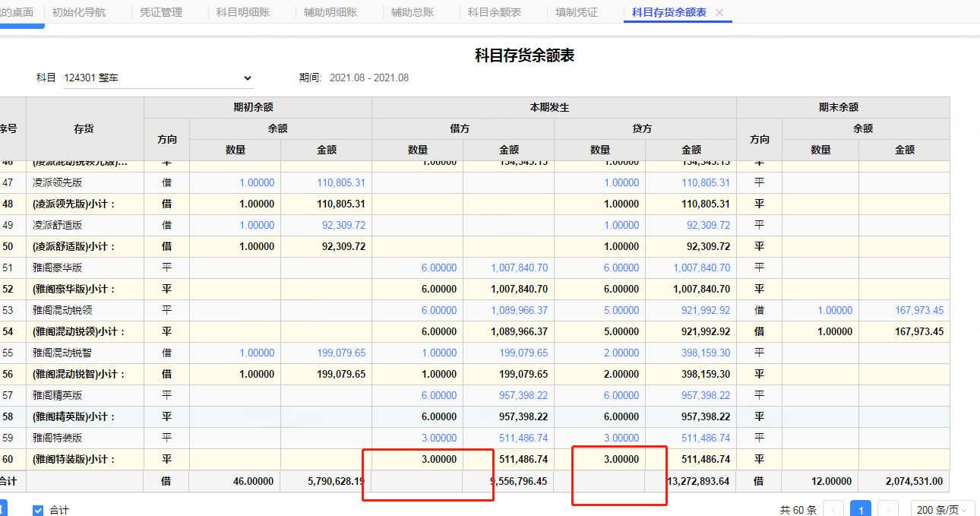Screen dimensions: 980x516
Task: Select the (凌派舒适版)小计 subtotal row label
Action: point(74,246)
